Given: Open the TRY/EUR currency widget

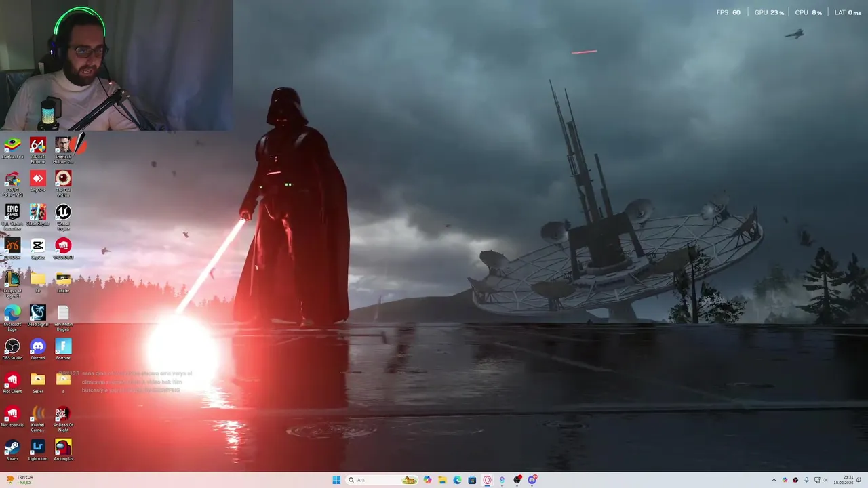Looking at the screenshot, I should tap(19, 480).
